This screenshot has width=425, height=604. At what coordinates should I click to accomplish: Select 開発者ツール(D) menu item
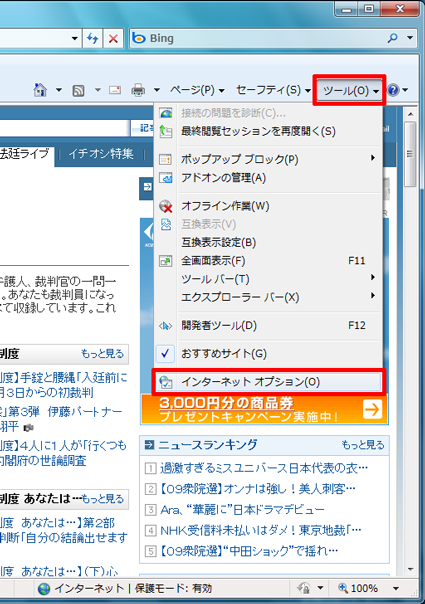click(268, 326)
